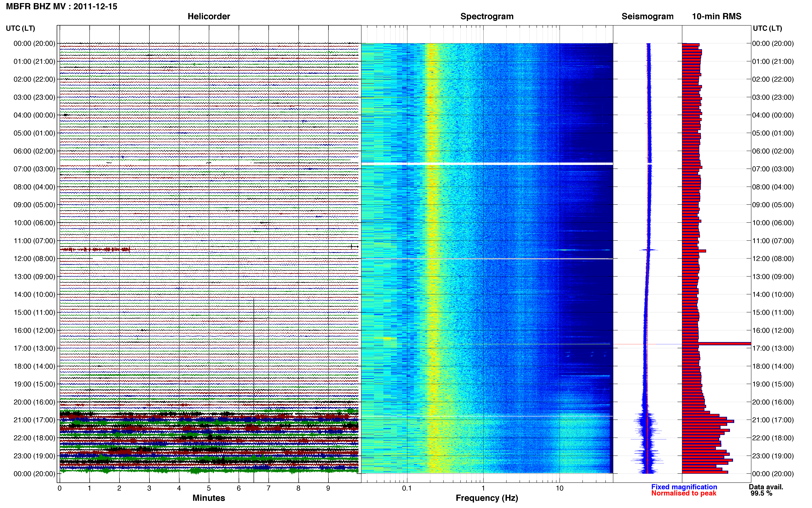Click Helicorder-side time label "15:00 (11:00)"
The height and width of the screenshot is (508, 812).
click(34, 312)
